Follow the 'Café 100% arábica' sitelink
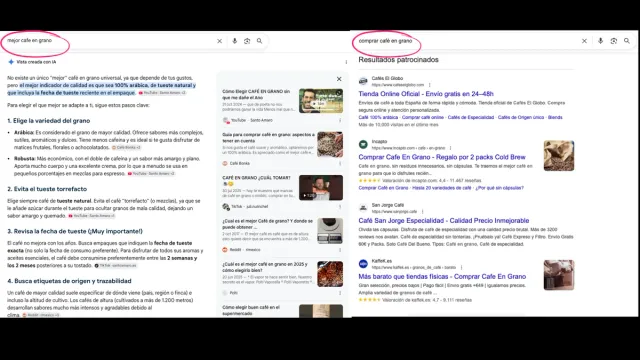Image resolution: width=640 pixels, height=360 pixels. [378, 118]
